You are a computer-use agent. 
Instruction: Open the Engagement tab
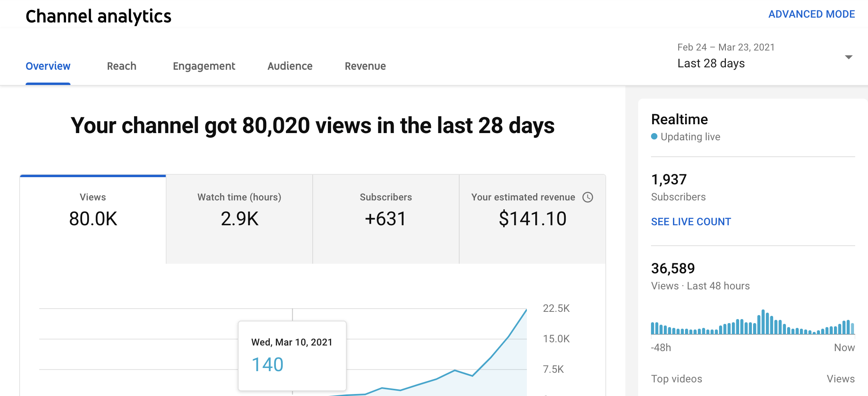click(204, 66)
